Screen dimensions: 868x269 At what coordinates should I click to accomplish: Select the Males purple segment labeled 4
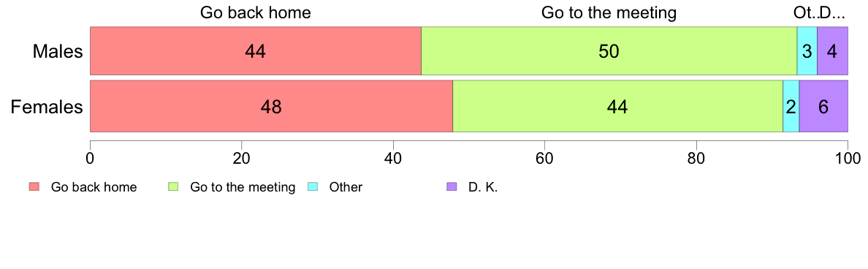coord(833,51)
